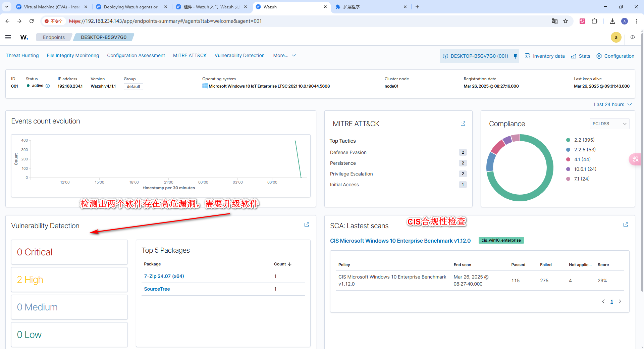This screenshot has height=349, width=644.
Task: Click the 0 Low vulnerabilities card
Action: [x=69, y=335]
